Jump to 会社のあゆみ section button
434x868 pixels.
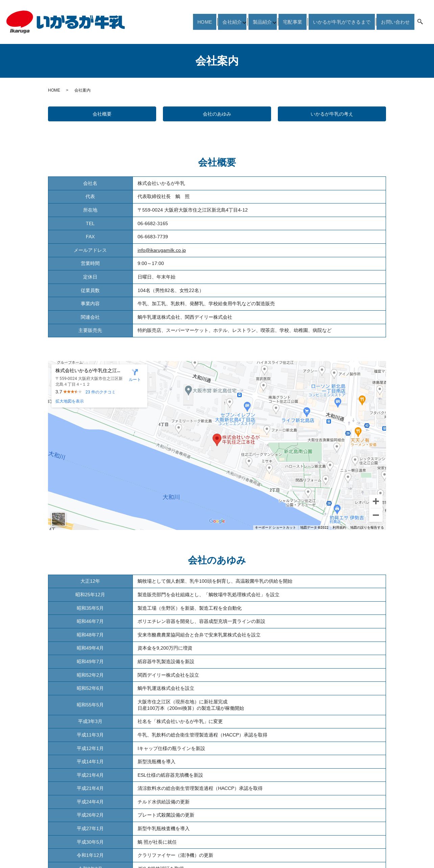coord(217,114)
